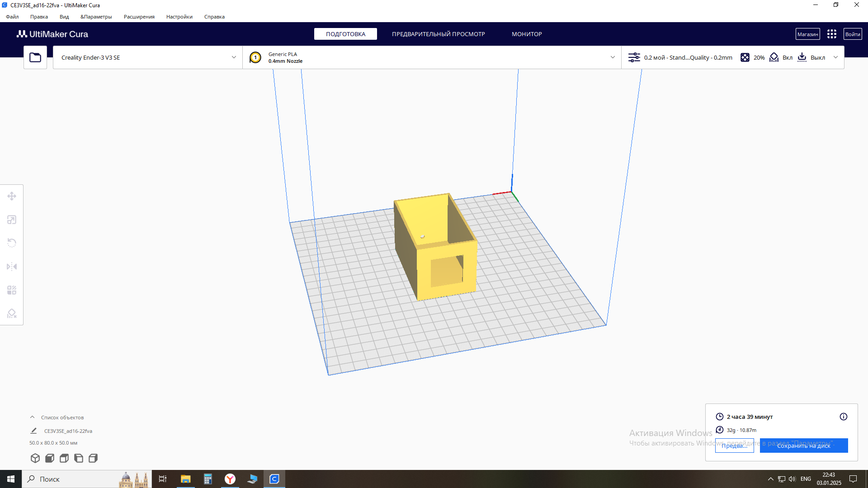This screenshot has width=868, height=488.
Task: Select the Support Blocker tool
Action: [12, 314]
